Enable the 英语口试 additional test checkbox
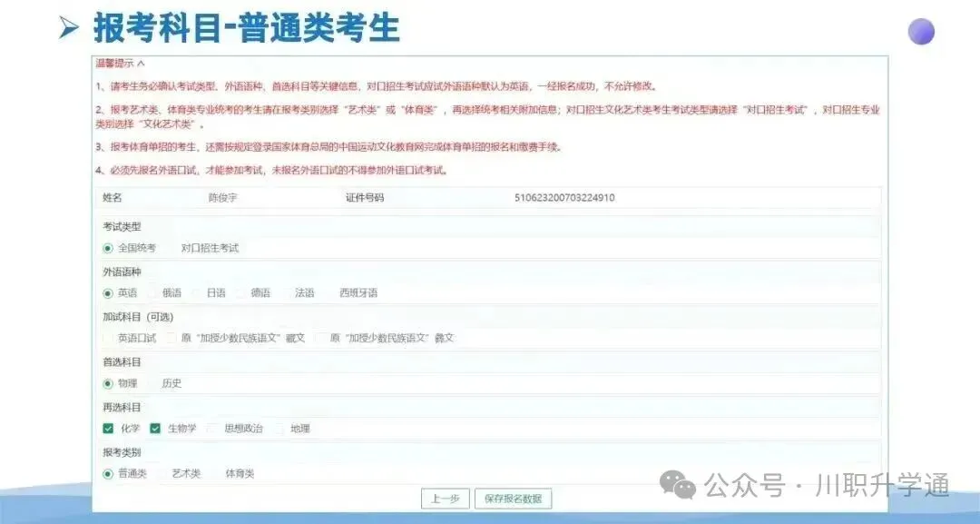 [x=108, y=339]
